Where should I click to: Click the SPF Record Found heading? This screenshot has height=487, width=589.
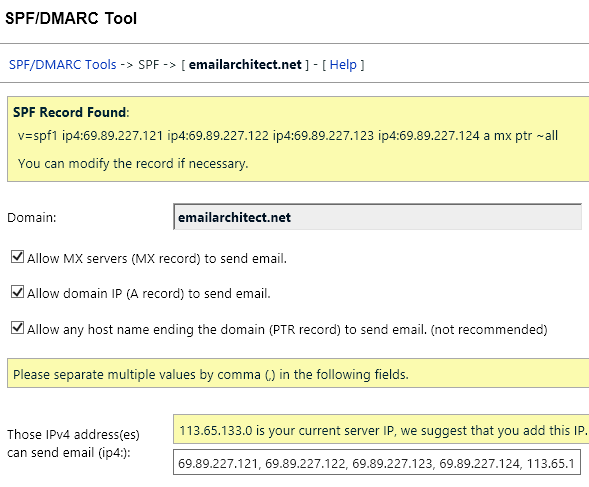tap(71, 112)
